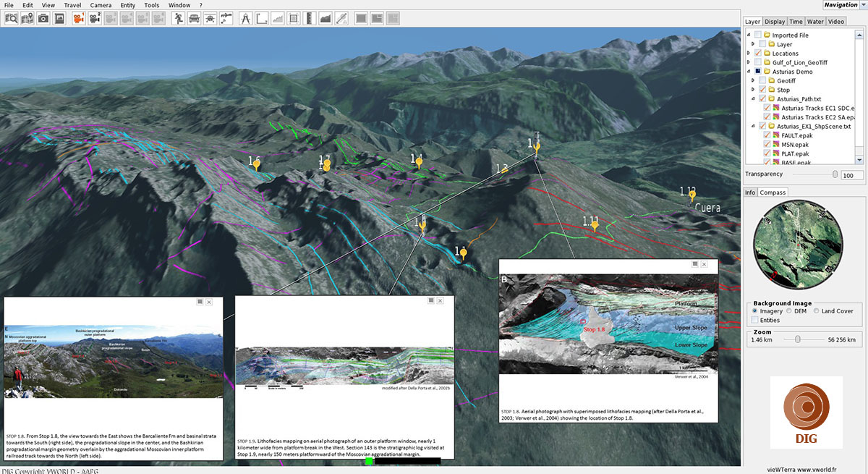Switch to walking person travel mode
The height and width of the screenshot is (474, 868).
point(178,18)
